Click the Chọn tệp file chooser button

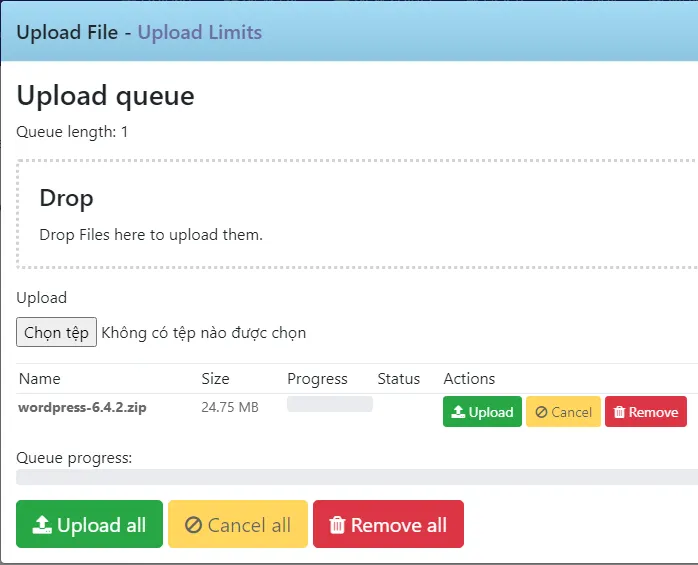pyautogui.click(x=56, y=332)
